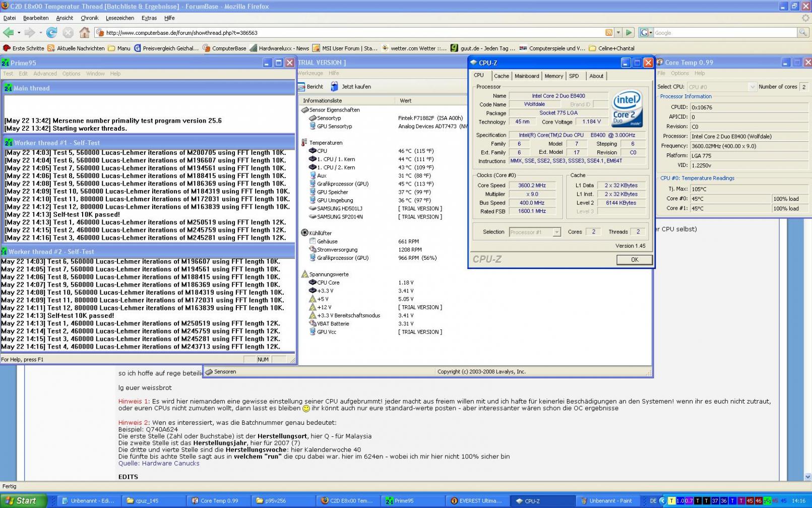The image size is (812, 508).
Task: Click the clock showing 14:16 in system tray
Action: tap(798, 501)
